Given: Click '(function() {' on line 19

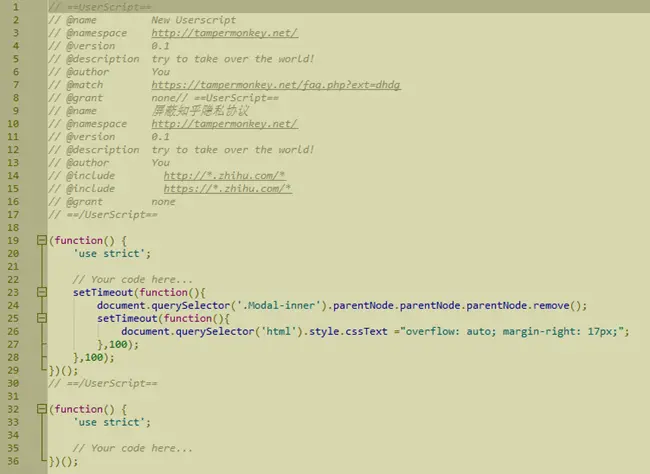Looking at the screenshot, I should point(88,240).
